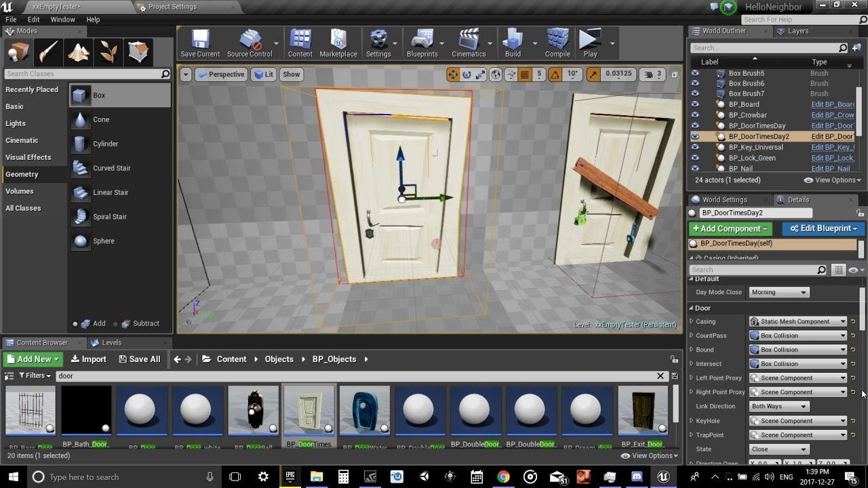Toggle grid snapping on or off
The width and height of the screenshot is (868, 488).
(x=524, y=75)
